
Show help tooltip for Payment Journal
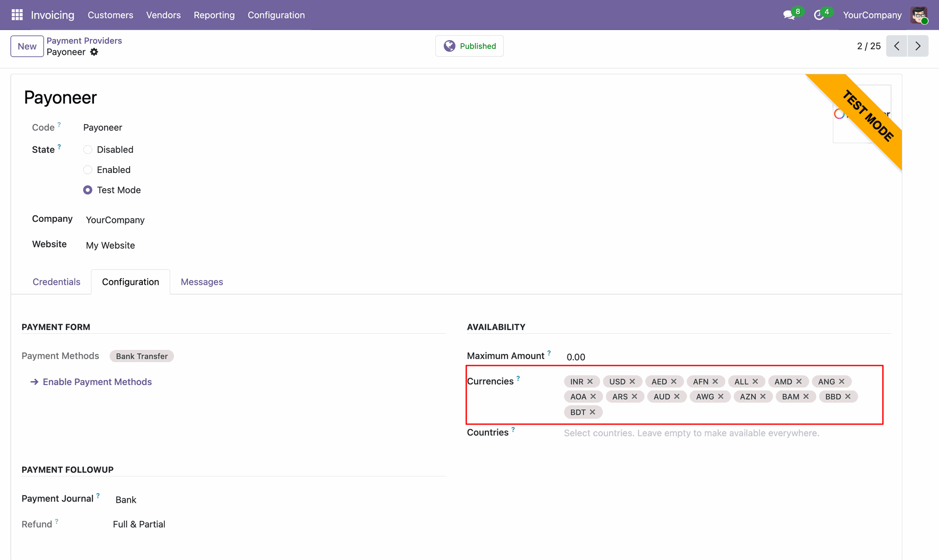click(98, 495)
